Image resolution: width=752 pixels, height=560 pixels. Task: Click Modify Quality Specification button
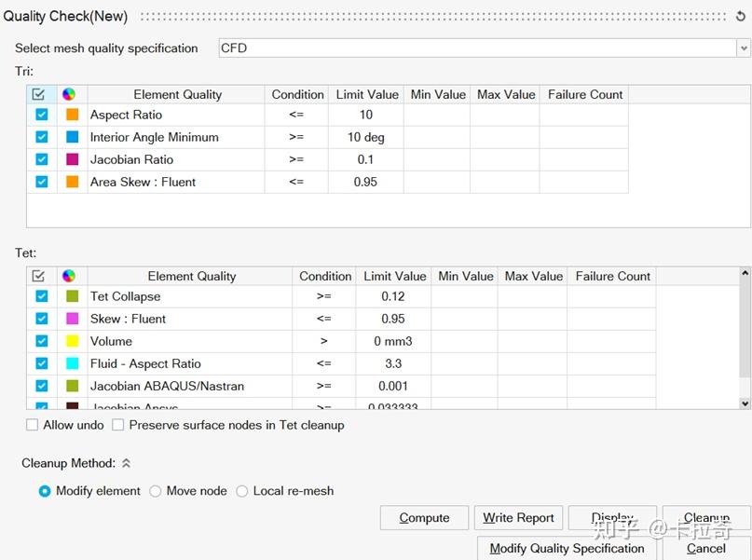(x=567, y=548)
